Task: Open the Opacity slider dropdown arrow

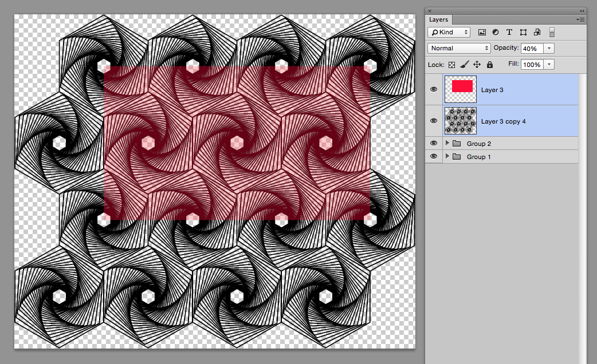Action: (549, 48)
